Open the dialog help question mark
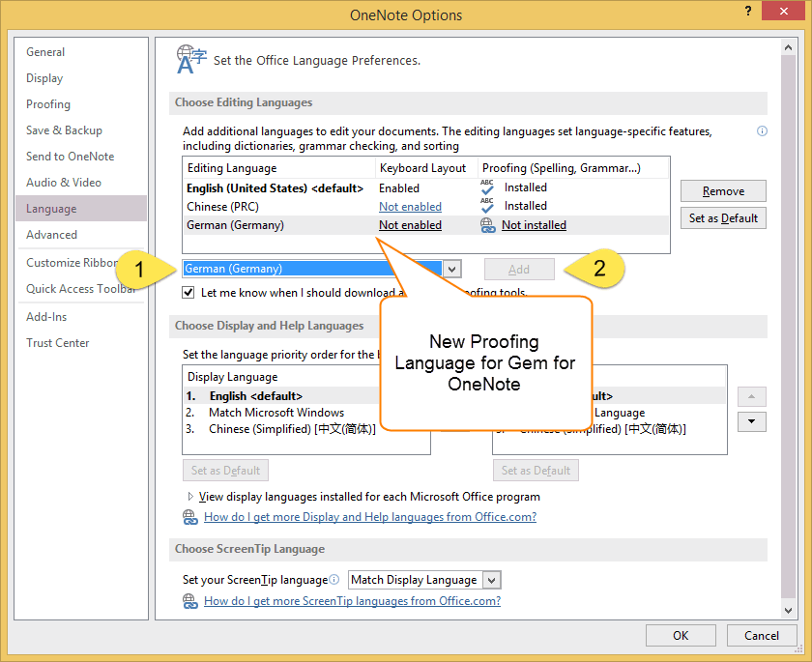 [x=748, y=11]
